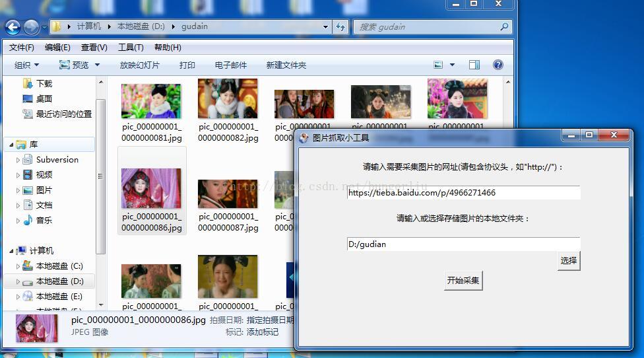
Task: Open help with the question mark icon
Action: pos(498,65)
